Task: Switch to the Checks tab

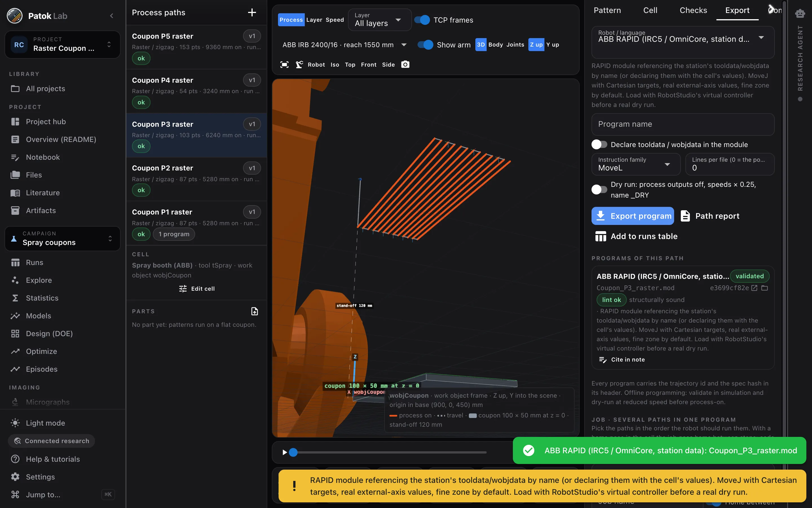Action: (x=693, y=10)
